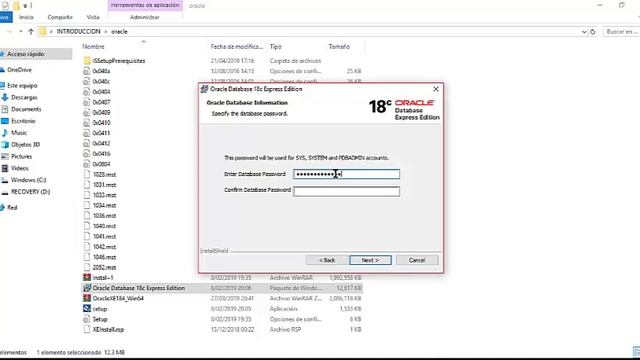The image size is (640, 360).
Task: Select oracle in the address breadcrumb
Action: 119,31
